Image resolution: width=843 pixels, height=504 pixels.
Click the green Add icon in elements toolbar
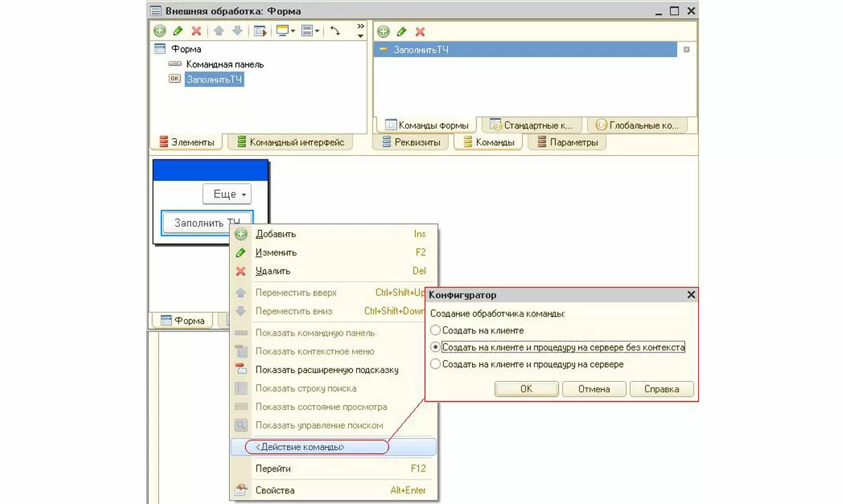pos(160,31)
